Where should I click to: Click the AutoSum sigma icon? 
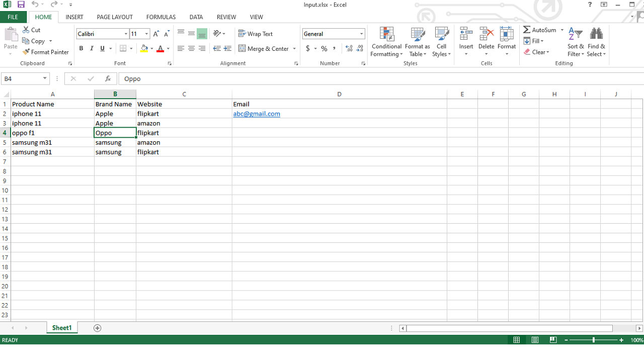(527, 30)
